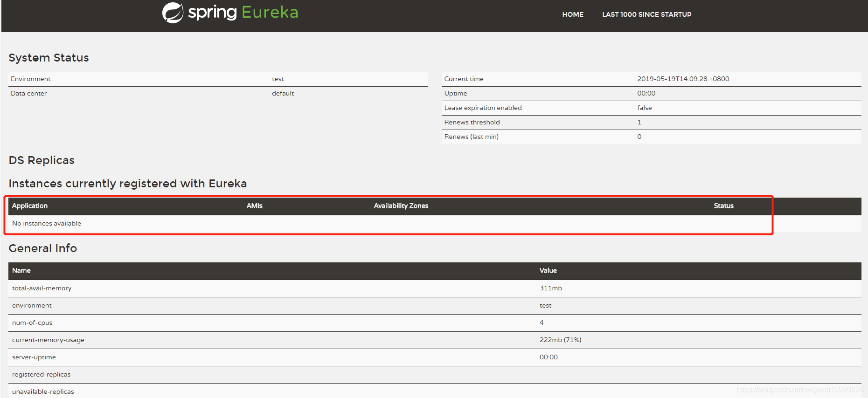Select the 311mb memory value
Screen dimensions: 868x398
(551, 288)
